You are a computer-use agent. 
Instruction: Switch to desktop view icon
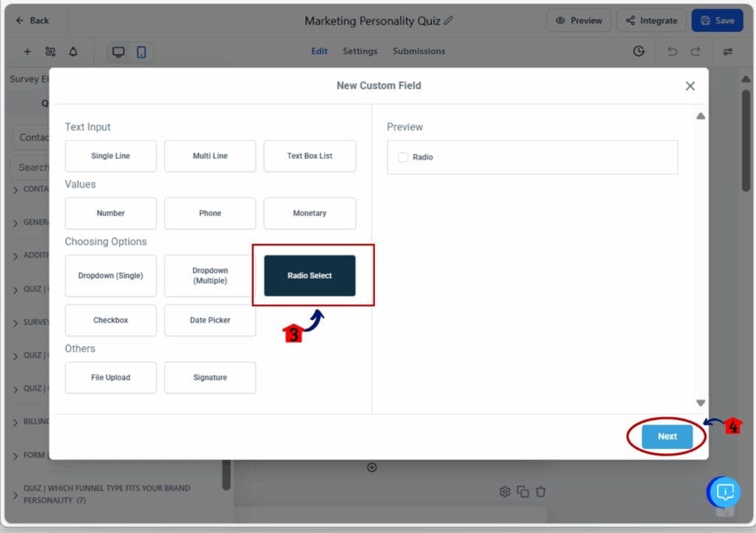coord(118,52)
